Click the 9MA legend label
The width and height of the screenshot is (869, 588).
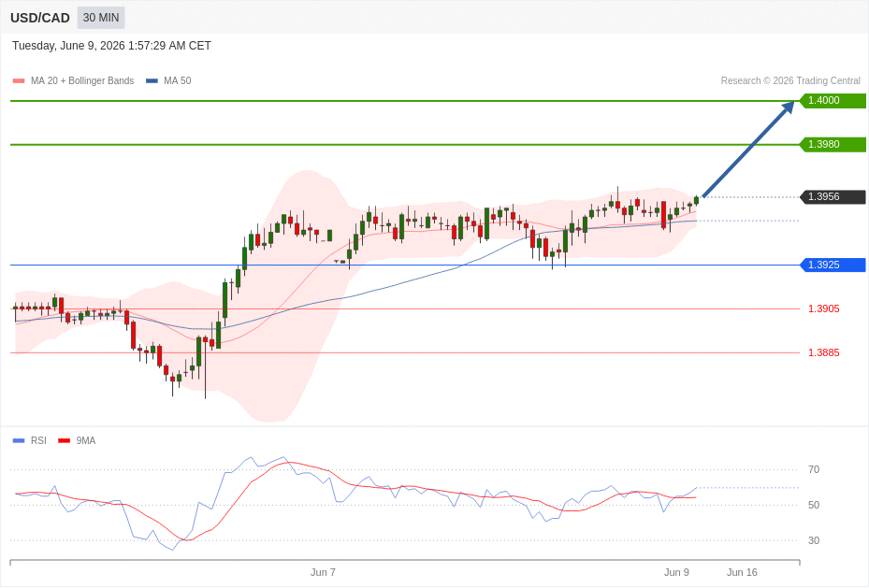click(86, 440)
